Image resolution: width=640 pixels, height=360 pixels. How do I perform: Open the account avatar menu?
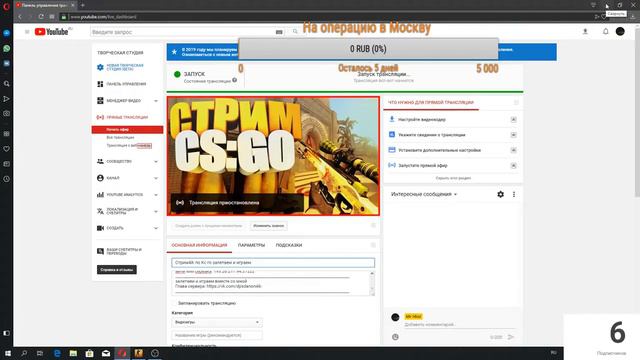click(x=620, y=31)
